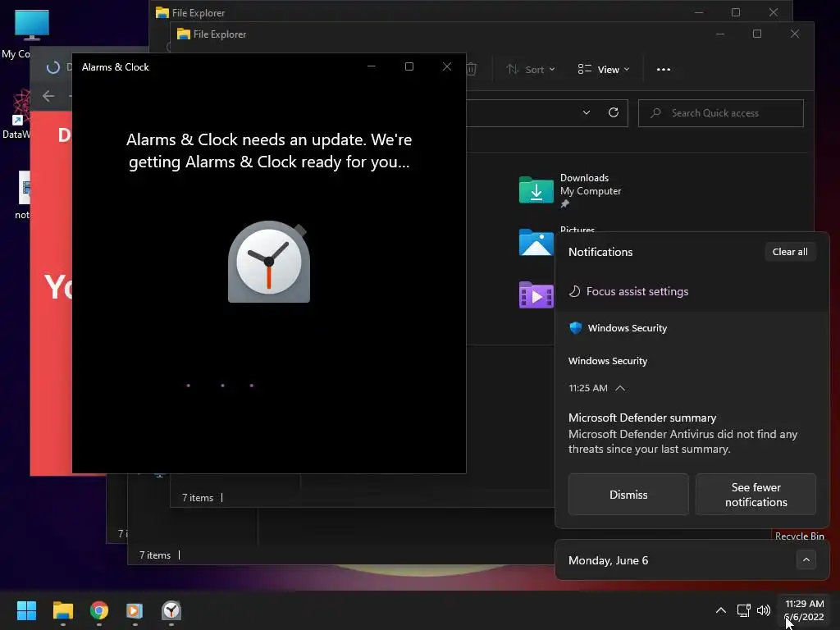The height and width of the screenshot is (630, 840).
Task: Open the View dropdown in File Explorer
Action: (603, 70)
